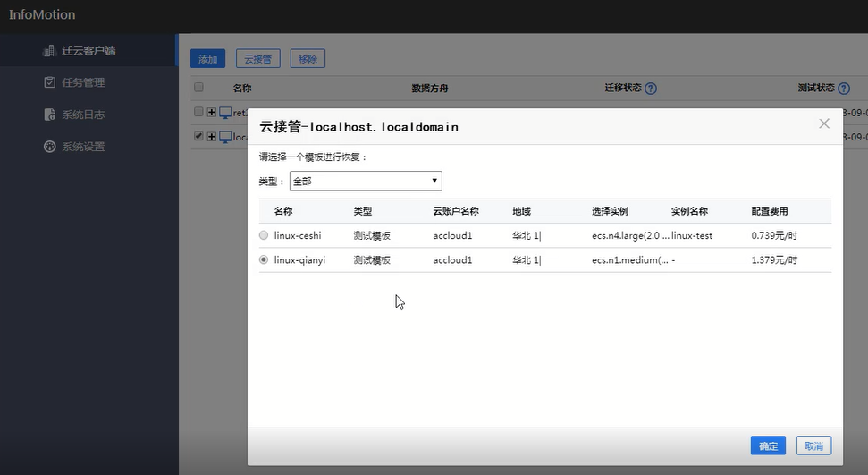
Task: Uncheck the loc row checkbox
Action: 198,136
